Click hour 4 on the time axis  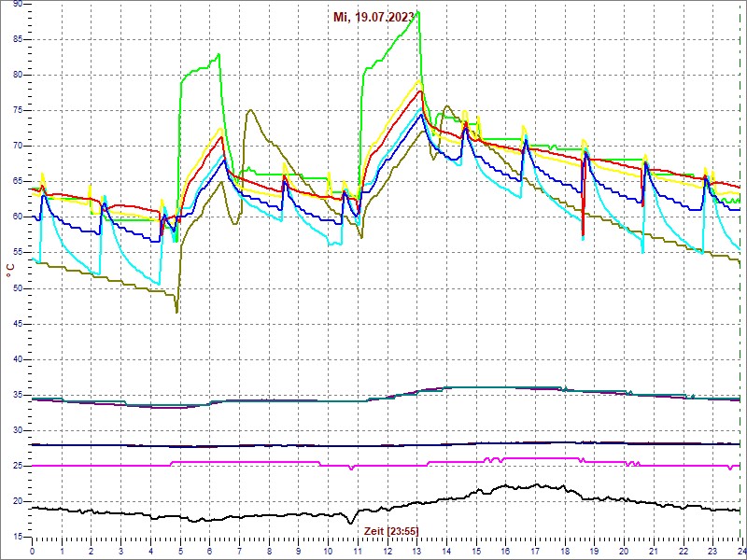coord(150,551)
